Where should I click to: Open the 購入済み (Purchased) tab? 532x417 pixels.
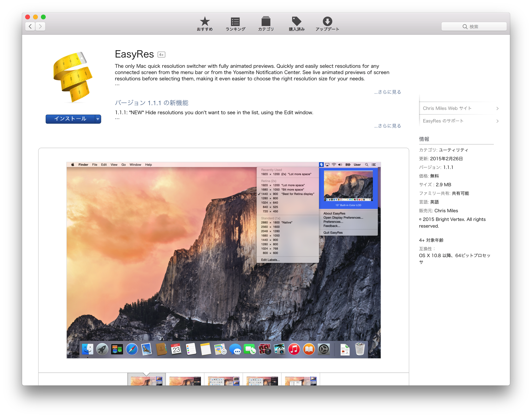click(x=296, y=24)
